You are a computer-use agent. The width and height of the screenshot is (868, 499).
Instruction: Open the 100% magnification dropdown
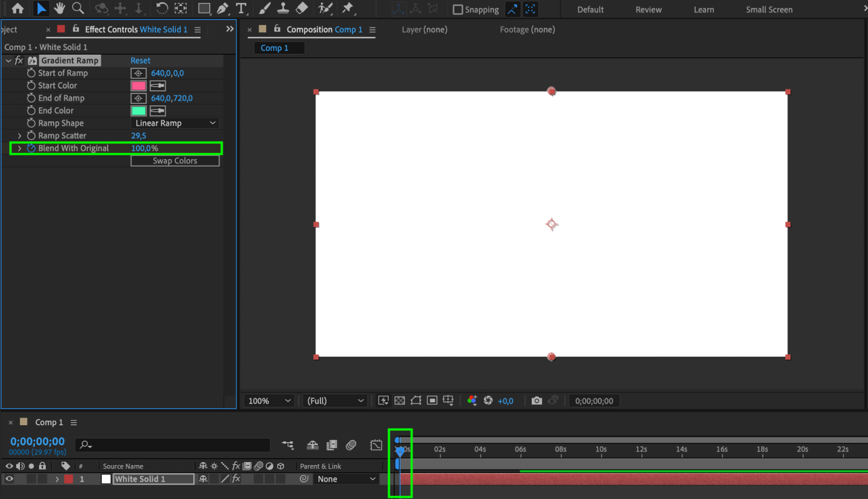point(269,401)
